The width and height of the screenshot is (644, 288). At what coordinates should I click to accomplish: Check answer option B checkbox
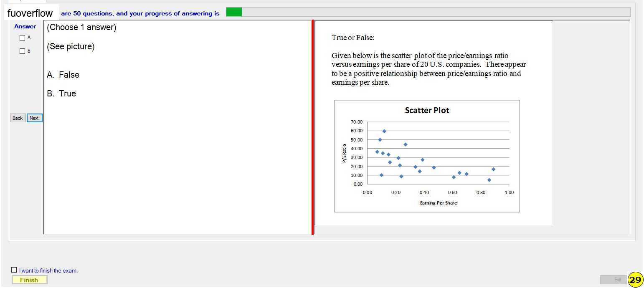[23, 51]
